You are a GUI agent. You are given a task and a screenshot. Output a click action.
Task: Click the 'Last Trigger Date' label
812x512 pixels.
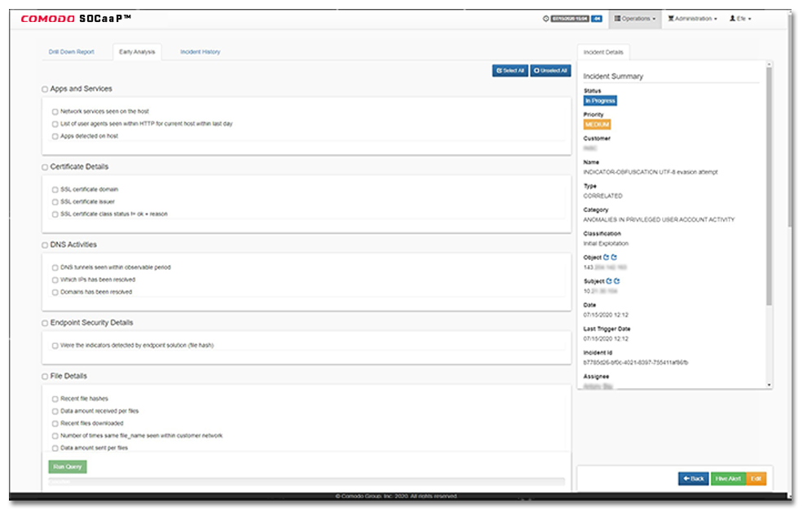pos(607,329)
